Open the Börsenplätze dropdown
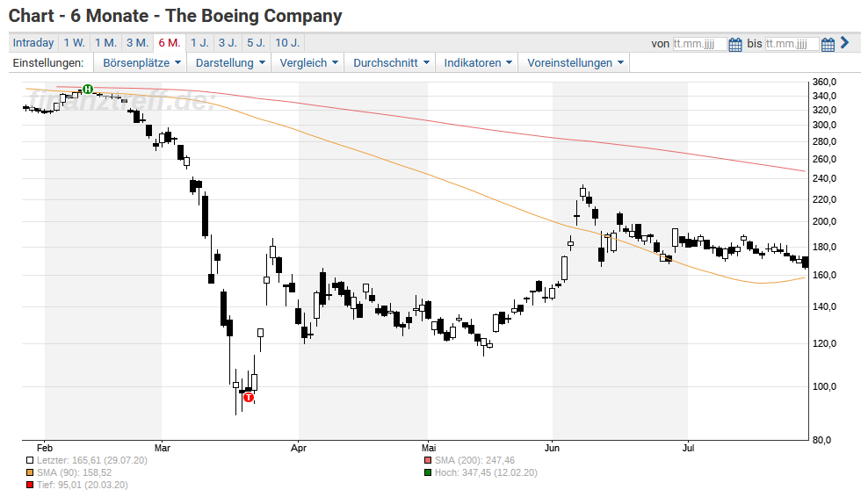 [x=141, y=63]
